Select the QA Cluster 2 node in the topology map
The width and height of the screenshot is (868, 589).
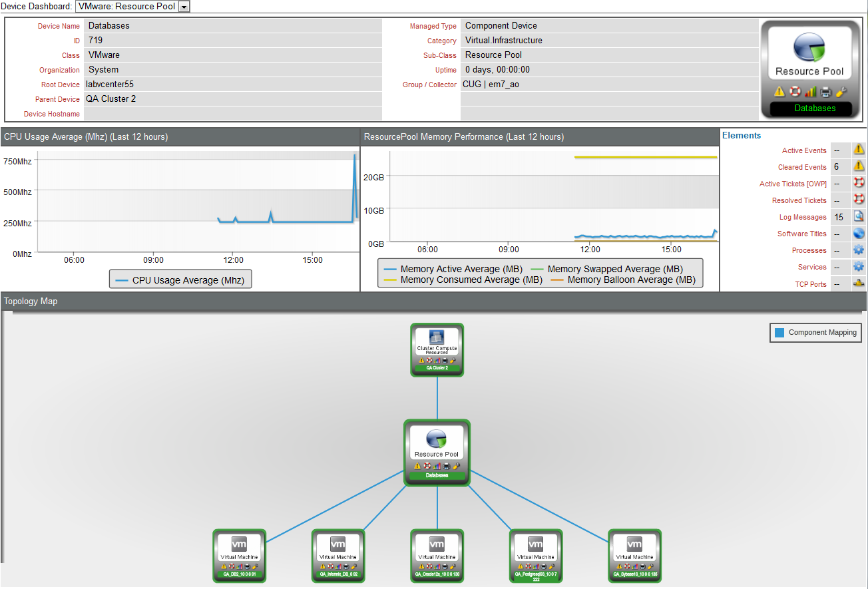tap(437, 349)
